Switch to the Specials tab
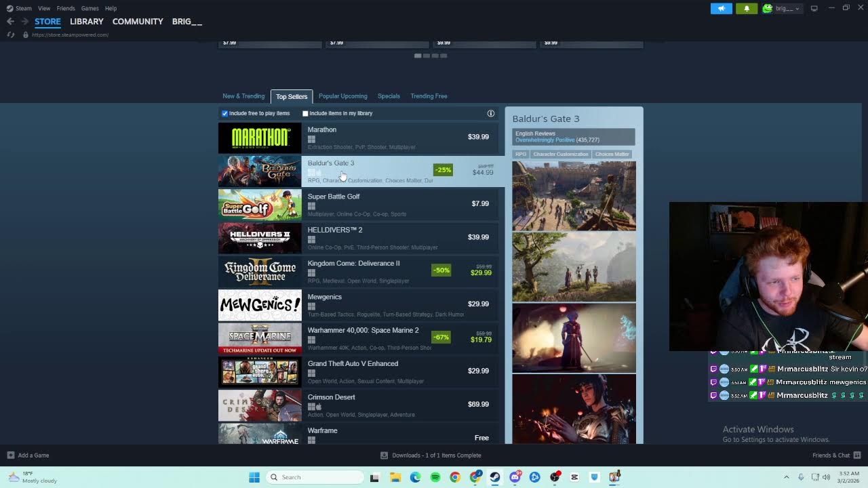This screenshot has width=868, height=488. click(x=389, y=96)
